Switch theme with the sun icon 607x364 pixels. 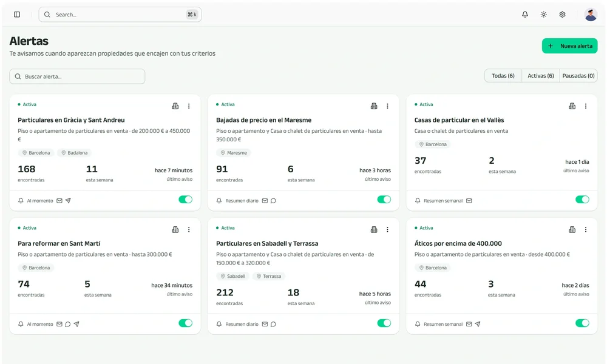coord(543,15)
